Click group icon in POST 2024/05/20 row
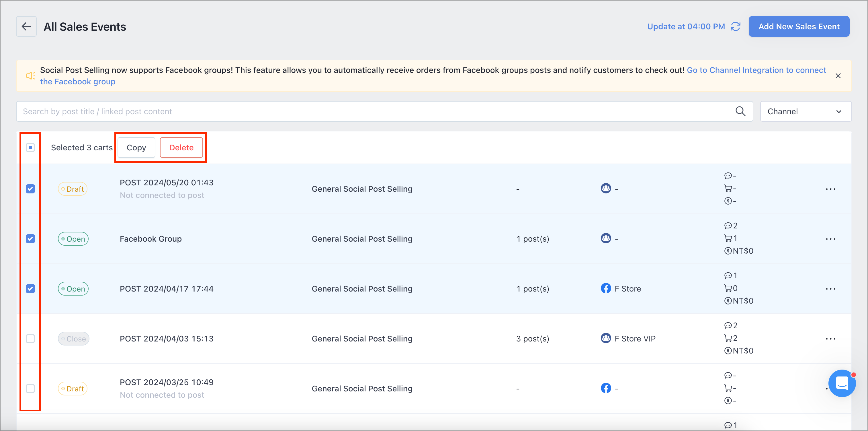The width and height of the screenshot is (868, 431). 605,189
